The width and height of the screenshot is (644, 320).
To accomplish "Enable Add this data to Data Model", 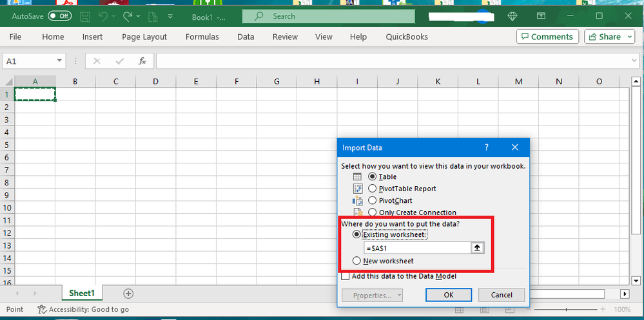I will pyautogui.click(x=346, y=276).
